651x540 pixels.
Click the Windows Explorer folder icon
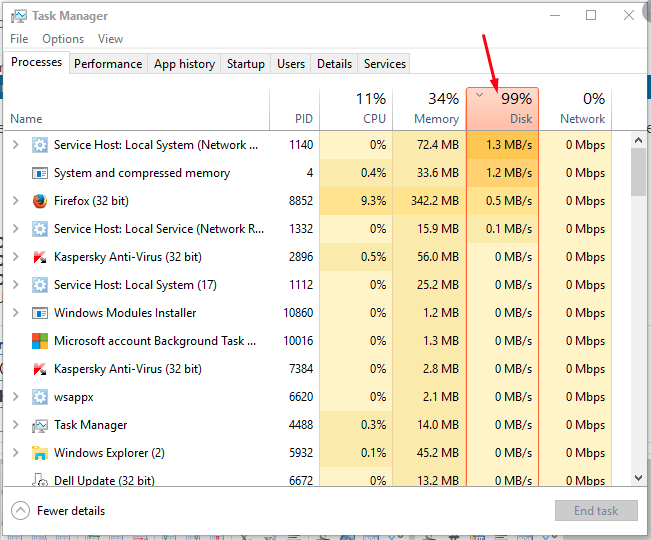40,453
